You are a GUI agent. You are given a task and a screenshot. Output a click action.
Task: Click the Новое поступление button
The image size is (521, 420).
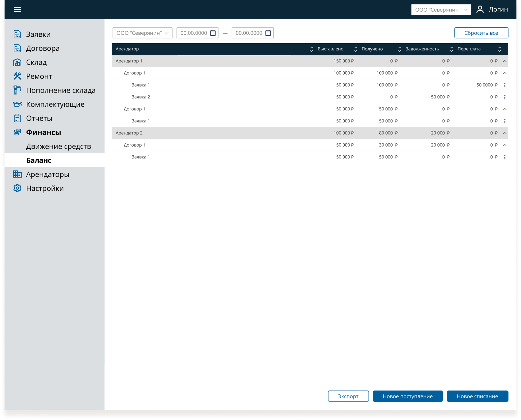tap(407, 396)
